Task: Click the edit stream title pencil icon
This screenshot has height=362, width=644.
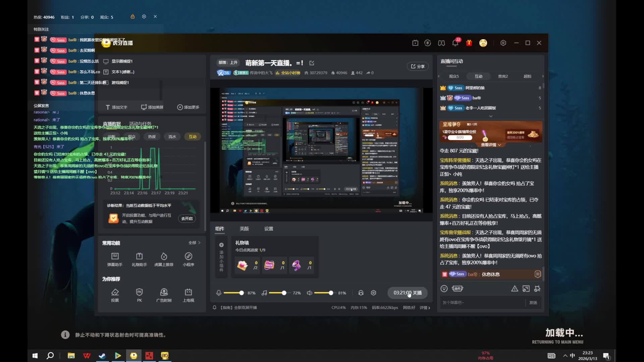Action: [312, 63]
